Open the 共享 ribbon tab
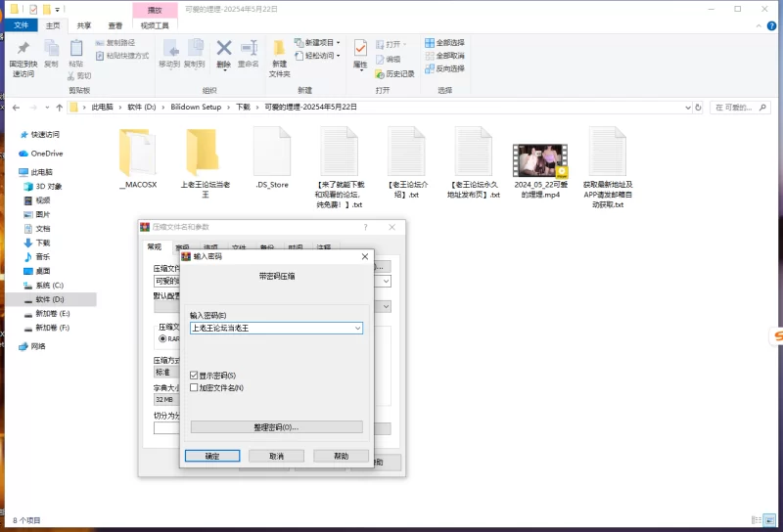This screenshot has height=532, width=783. coord(85,25)
